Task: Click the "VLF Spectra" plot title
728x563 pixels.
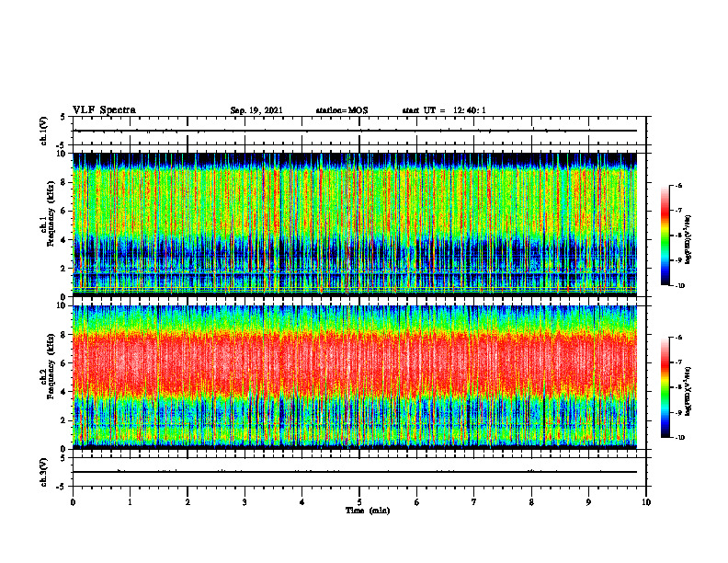Action: click(104, 110)
